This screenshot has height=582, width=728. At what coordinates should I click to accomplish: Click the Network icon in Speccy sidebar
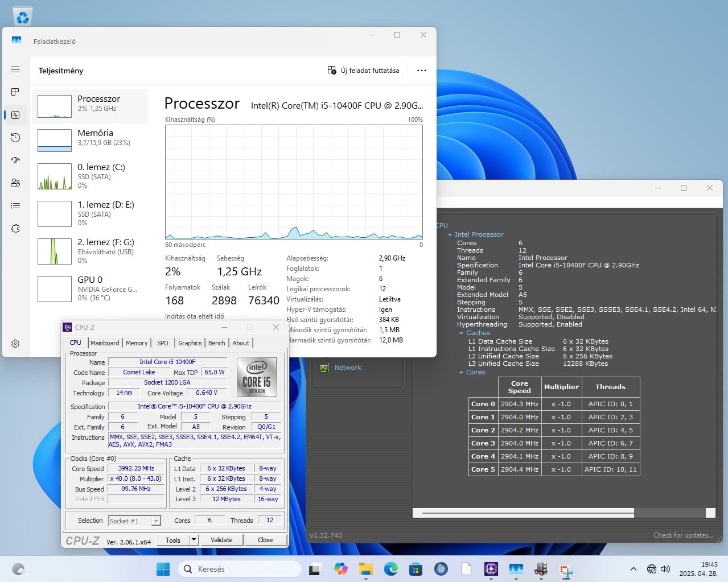coord(324,368)
